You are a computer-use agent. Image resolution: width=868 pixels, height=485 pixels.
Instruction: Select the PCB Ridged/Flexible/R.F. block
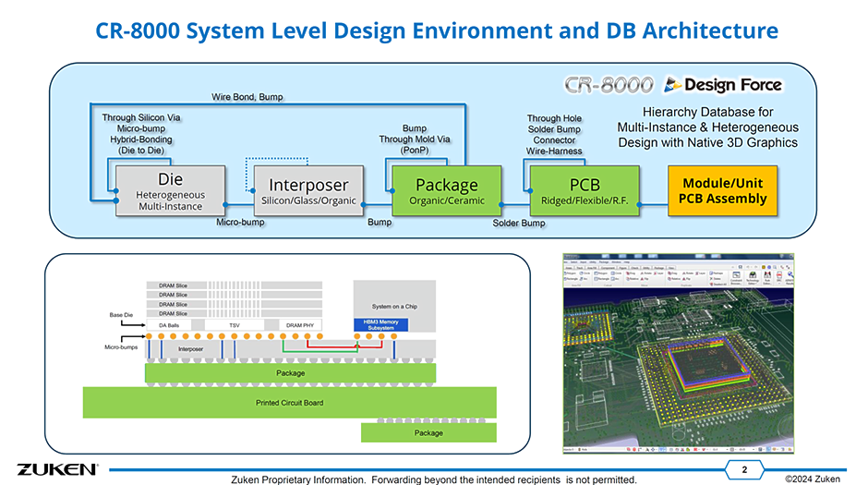click(585, 191)
